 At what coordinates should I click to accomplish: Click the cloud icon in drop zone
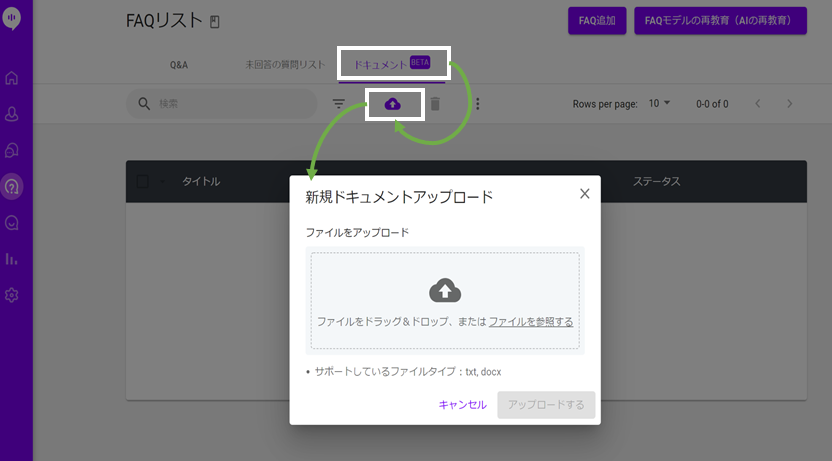[x=445, y=290]
